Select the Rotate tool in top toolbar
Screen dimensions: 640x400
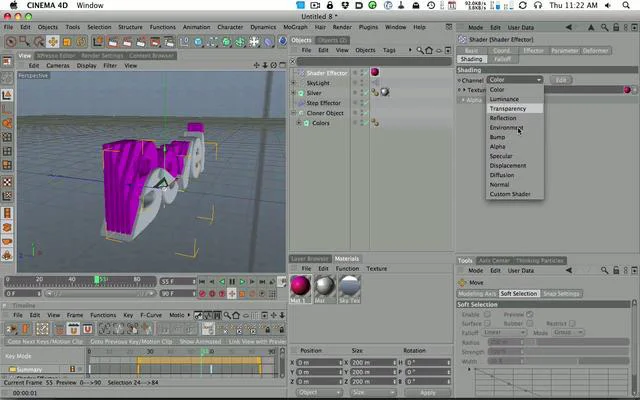pos(82,42)
